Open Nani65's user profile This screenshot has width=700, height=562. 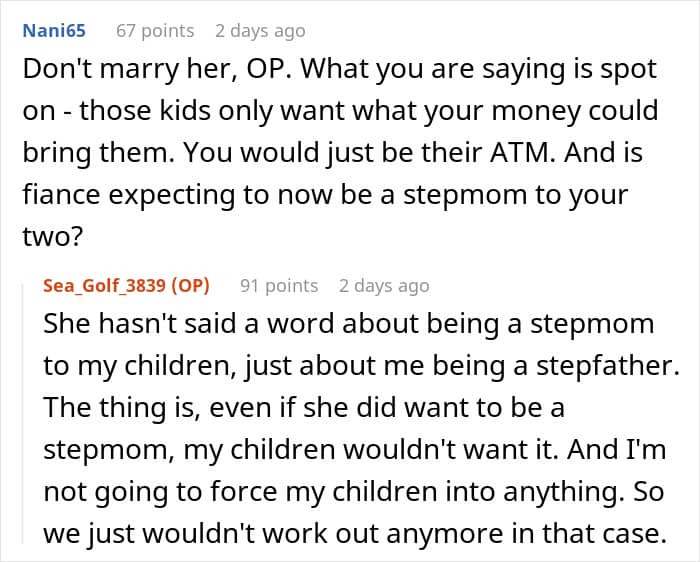54,31
